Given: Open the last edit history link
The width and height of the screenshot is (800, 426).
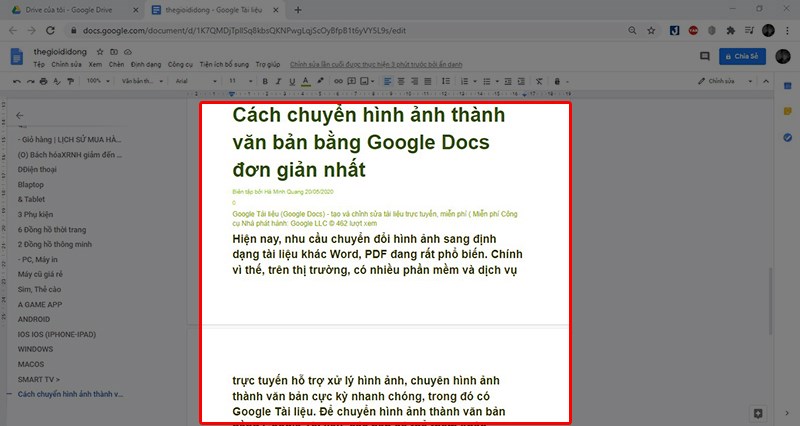Looking at the screenshot, I should click(376, 64).
